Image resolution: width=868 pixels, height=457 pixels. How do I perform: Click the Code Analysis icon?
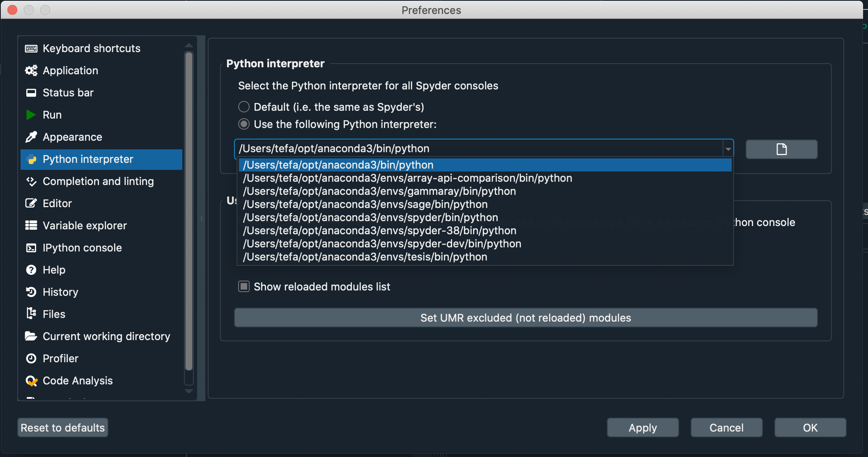pos(31,380)
